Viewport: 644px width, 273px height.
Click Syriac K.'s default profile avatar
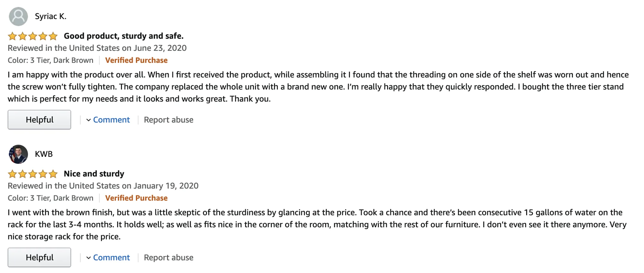(x=18, y=16)
